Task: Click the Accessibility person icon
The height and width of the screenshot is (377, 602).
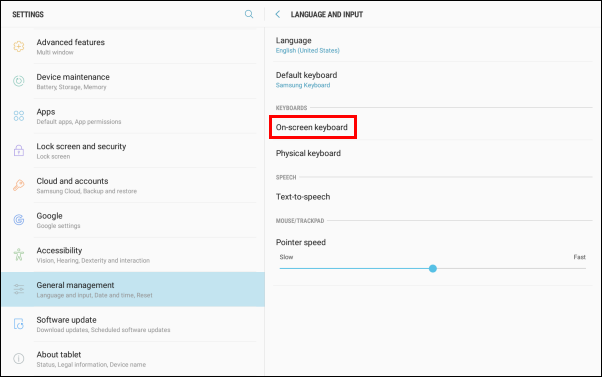Action: (18, 254)
